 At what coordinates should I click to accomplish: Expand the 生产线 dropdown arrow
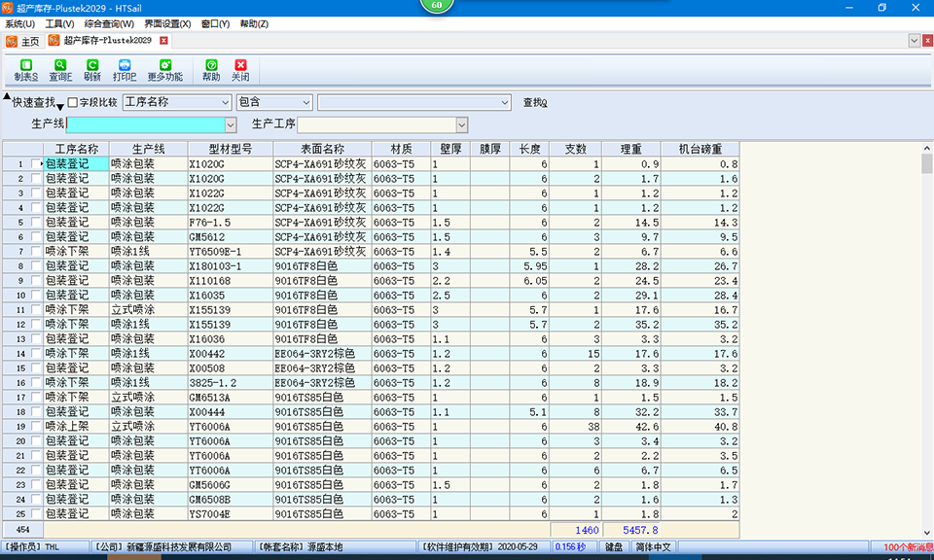click(x=231, y=124)
